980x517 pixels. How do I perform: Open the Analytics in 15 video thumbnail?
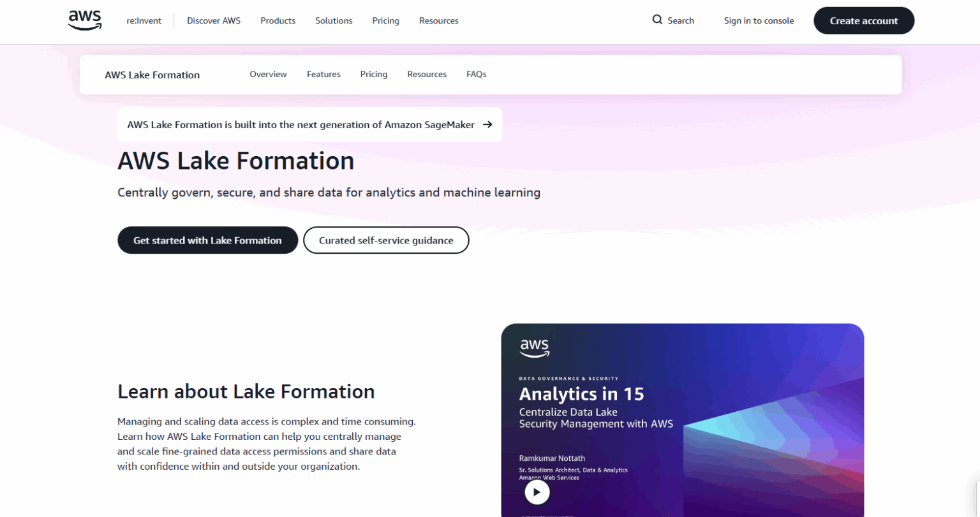click(x=683, y=420)
